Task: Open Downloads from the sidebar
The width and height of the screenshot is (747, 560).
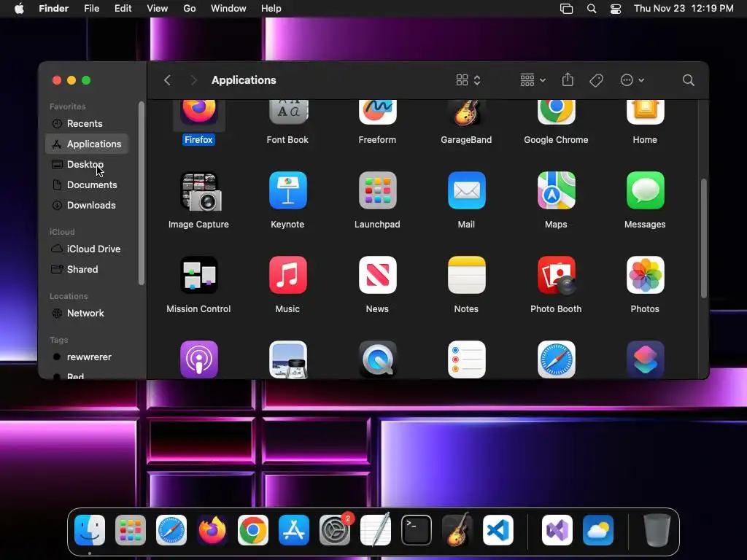Action: 87,205
